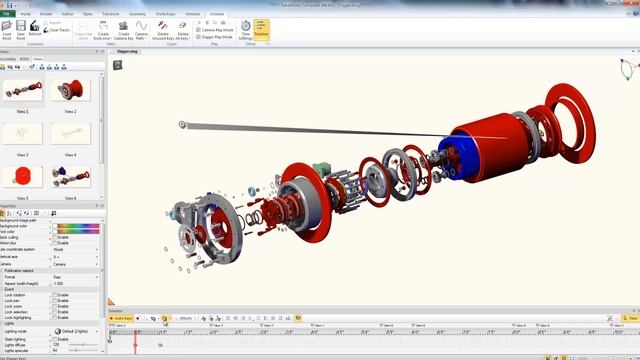Toggle Camera Play Mode checkbox

(198, 30)
